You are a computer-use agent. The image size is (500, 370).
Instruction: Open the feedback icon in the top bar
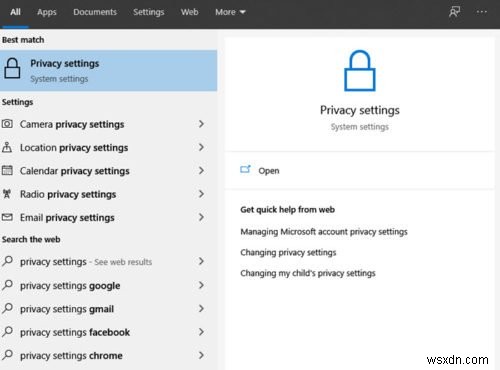click(454, 12)
